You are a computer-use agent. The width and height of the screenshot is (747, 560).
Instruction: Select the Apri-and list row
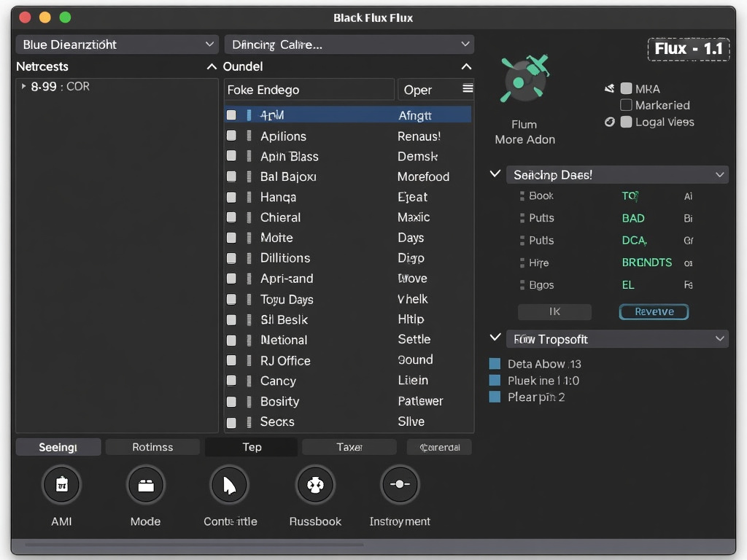(x=348, y=279)
